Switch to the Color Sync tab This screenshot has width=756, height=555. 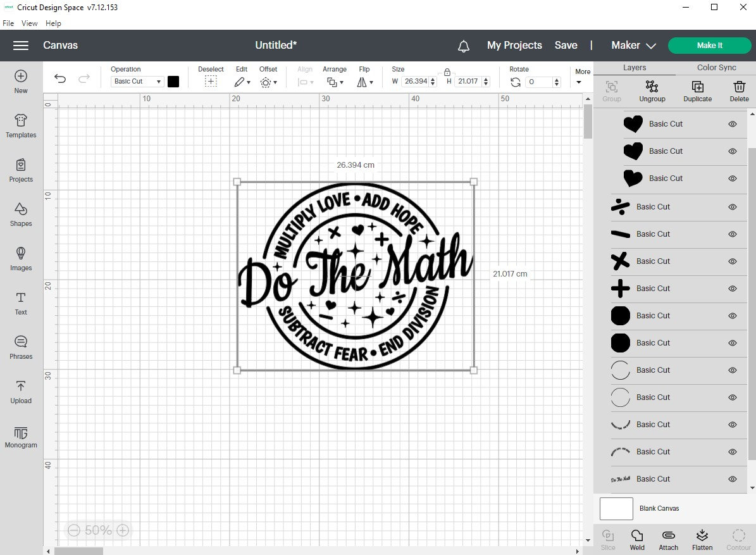[x=716, y=68]
